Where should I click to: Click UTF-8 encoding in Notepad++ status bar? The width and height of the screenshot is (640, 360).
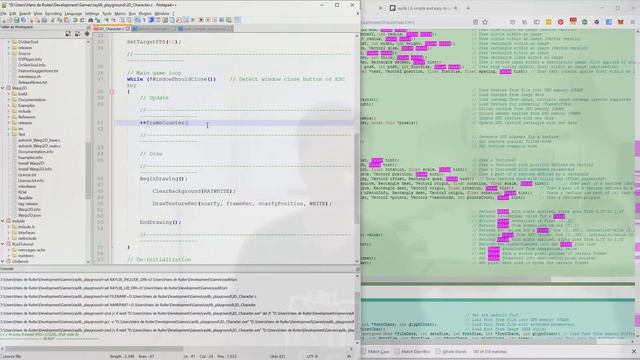312,356
